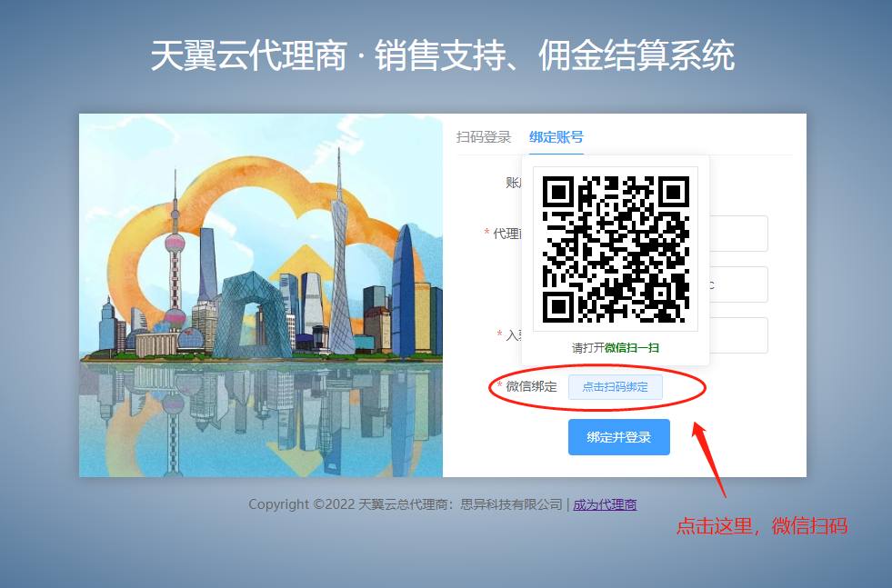Click the WeChat QR code image
The height and width of the screenshot is (588, 892).
(615, 249)
